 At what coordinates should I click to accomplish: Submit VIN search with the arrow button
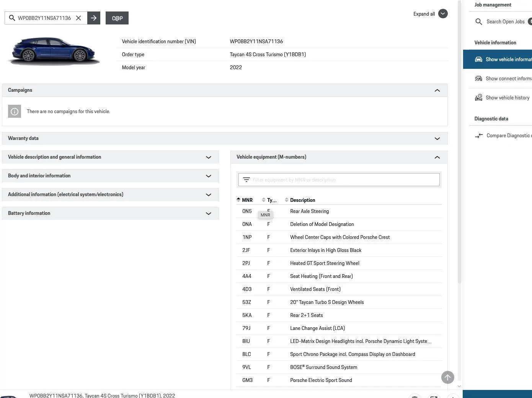tap(94, 18)
